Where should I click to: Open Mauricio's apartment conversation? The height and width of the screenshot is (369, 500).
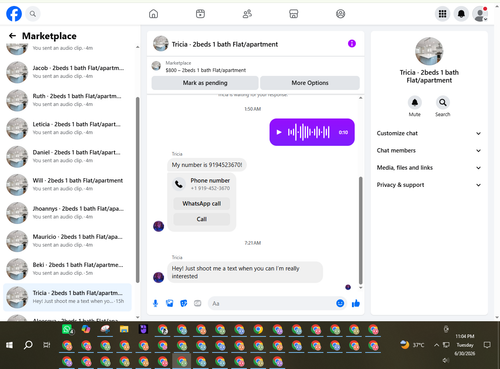(x=67, y=241)
